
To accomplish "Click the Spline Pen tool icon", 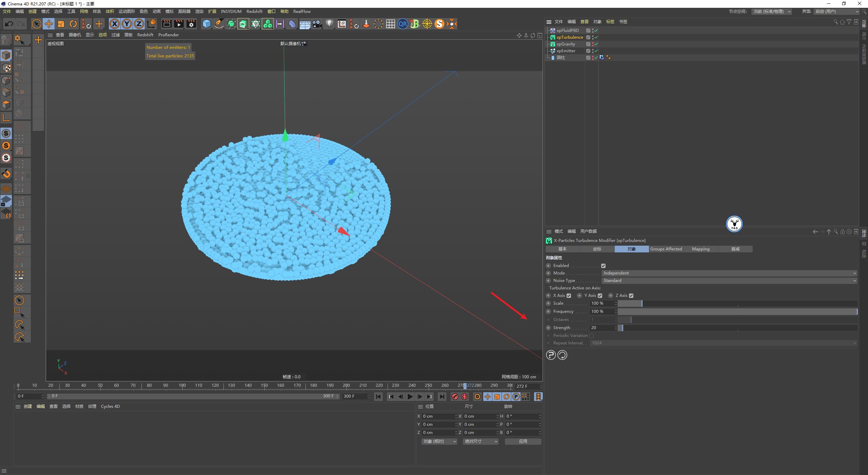I will point(219,24).
